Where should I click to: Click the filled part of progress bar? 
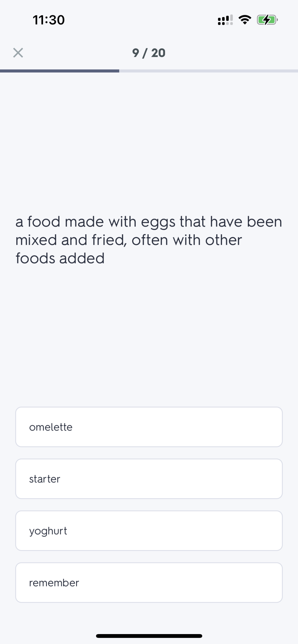pyautogui.click(x=60, y=71)
